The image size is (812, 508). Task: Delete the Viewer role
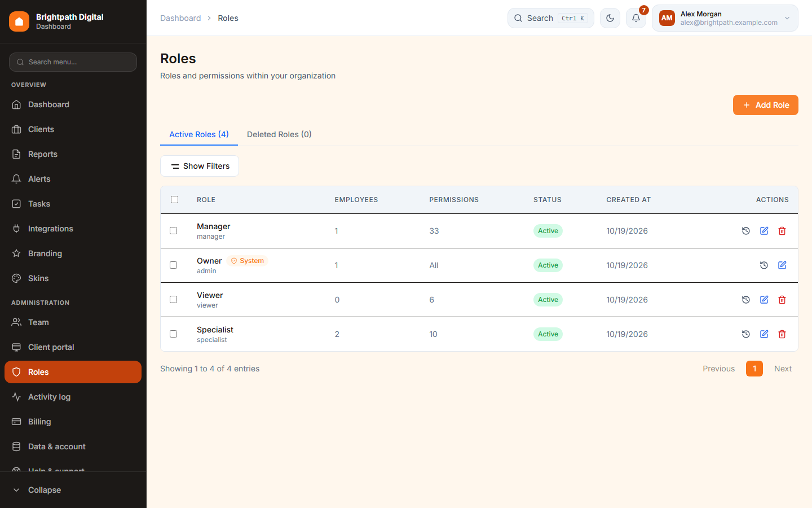tap(782, 300)
